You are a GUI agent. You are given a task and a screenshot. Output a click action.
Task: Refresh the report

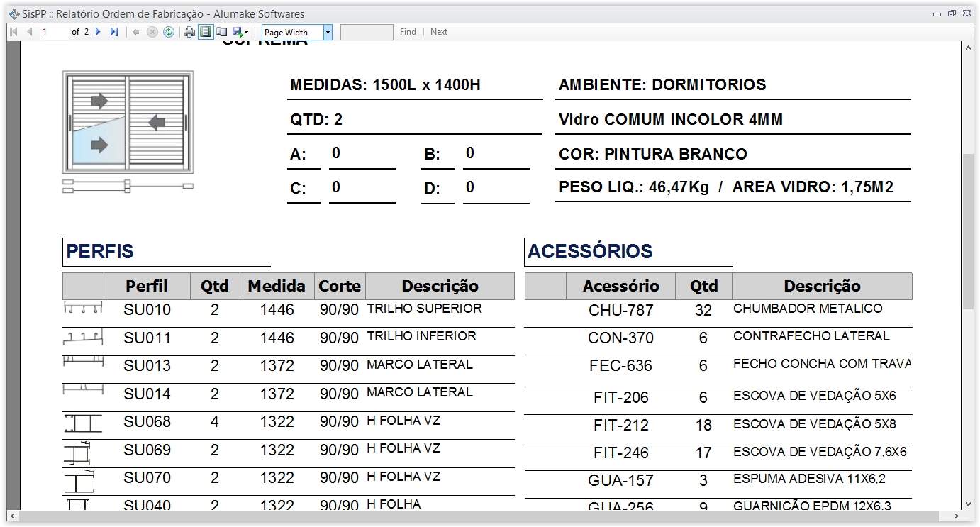coord(169,32)
